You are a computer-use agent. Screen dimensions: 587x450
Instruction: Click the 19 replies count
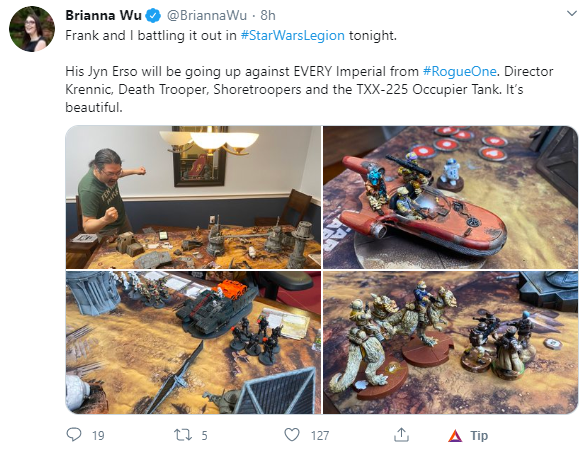98,435
